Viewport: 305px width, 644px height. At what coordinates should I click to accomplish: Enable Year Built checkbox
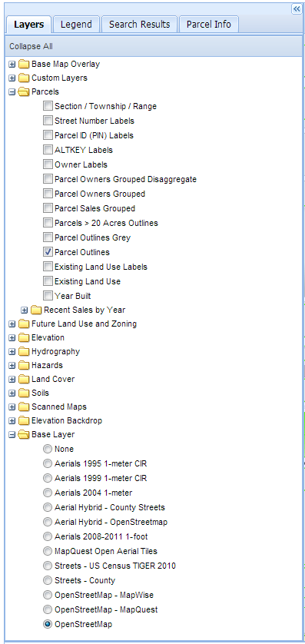[48, 296]
